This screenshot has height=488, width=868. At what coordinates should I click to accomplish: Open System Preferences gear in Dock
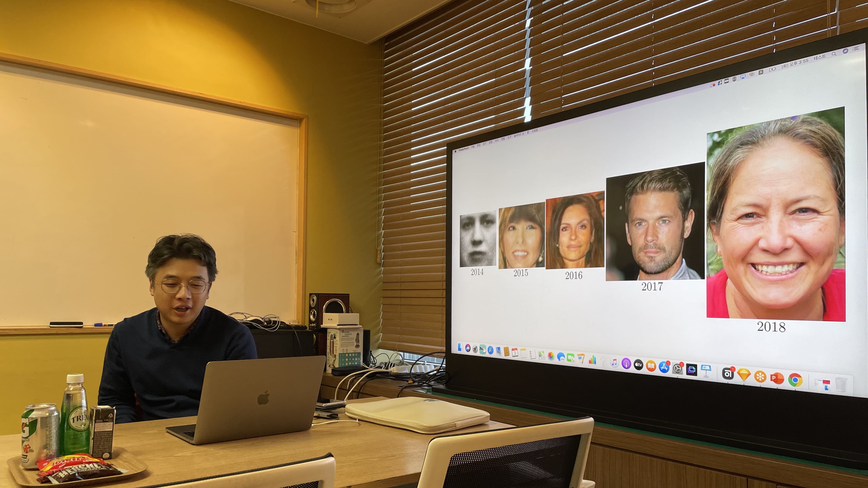coord(677,368)
